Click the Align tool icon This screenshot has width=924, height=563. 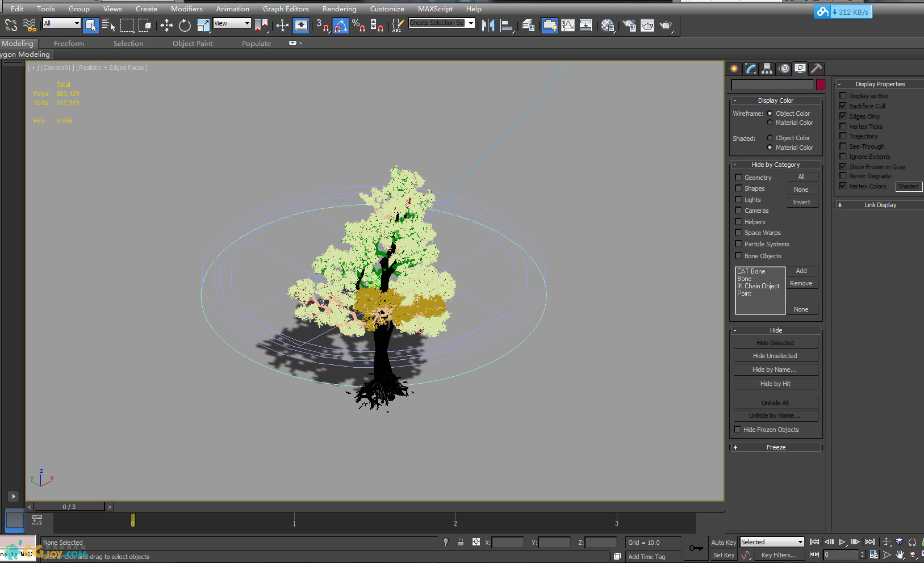[x=507, y=25]
